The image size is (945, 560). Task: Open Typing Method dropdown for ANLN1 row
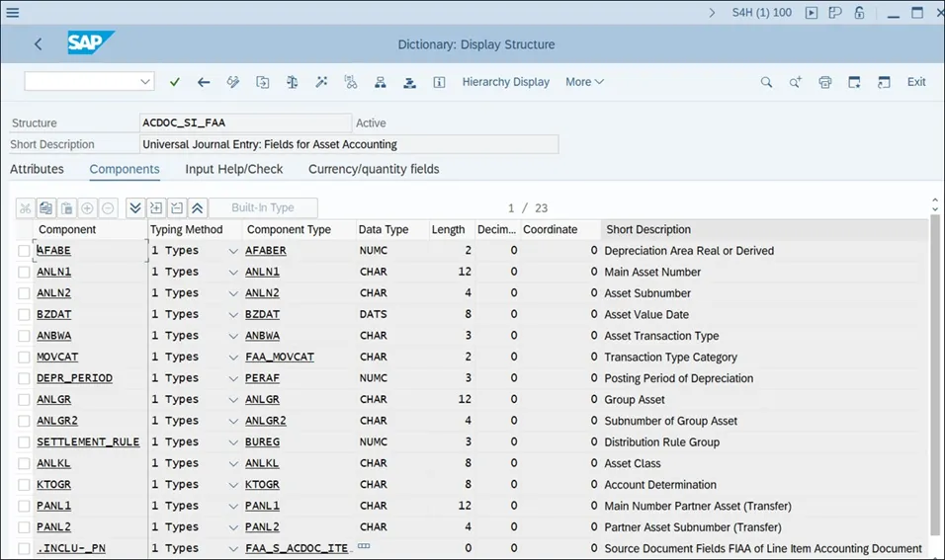(233, 273)
